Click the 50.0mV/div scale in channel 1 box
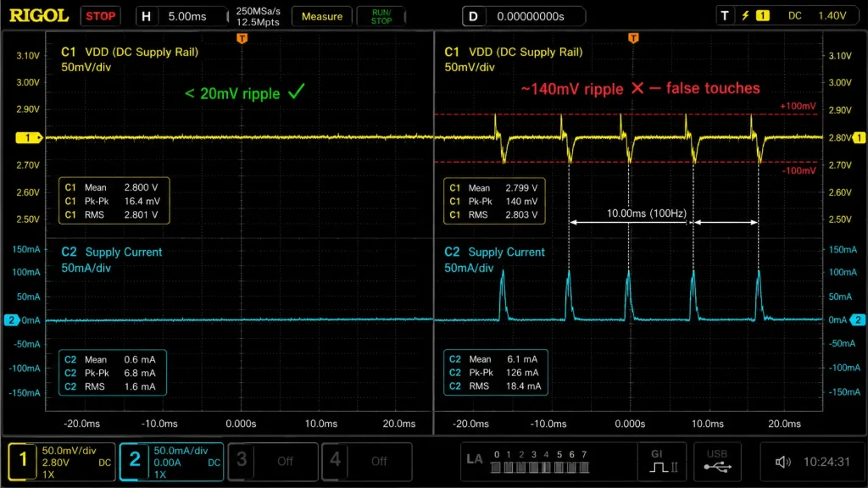This screenshot has height=488, width=868. (x=69, y=451)
